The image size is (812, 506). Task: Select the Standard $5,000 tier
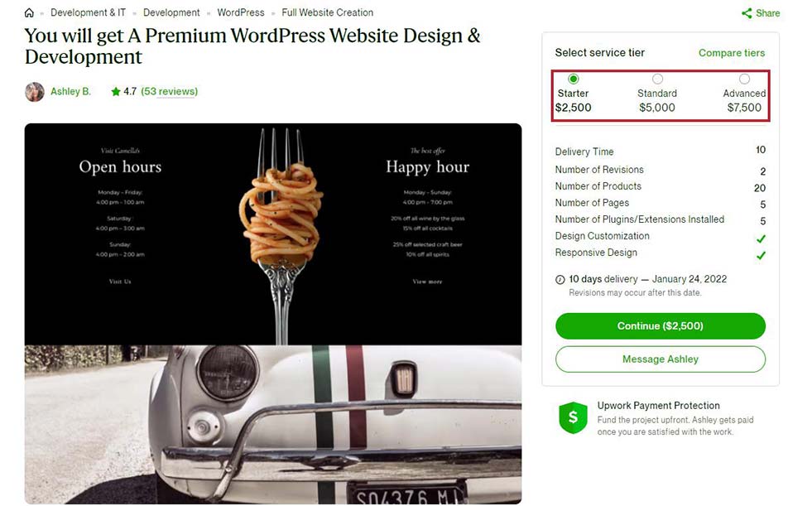(x=657, y=94)
